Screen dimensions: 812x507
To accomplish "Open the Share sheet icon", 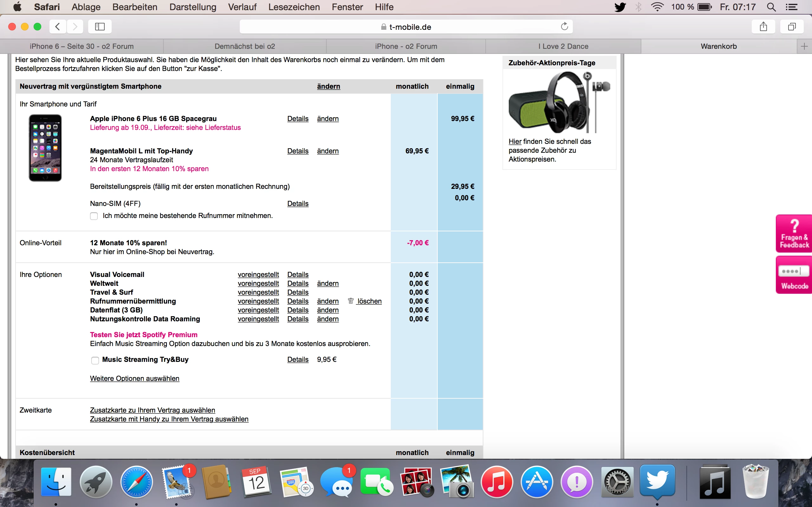I will tap(763, 27).
